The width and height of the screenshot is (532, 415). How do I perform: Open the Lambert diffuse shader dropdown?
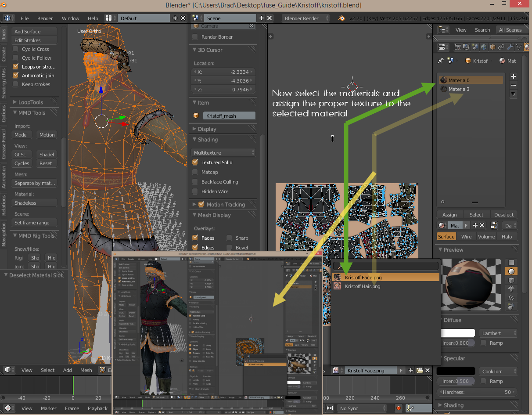click(498, 333)
